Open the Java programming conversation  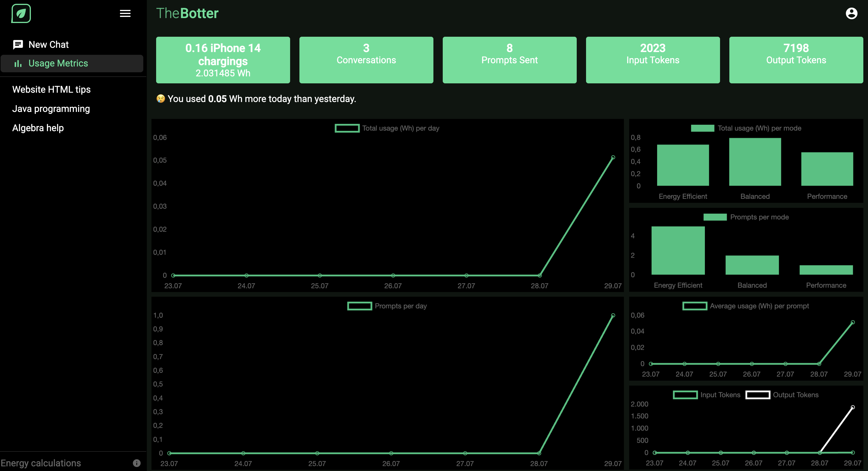(x=51, y=108)
